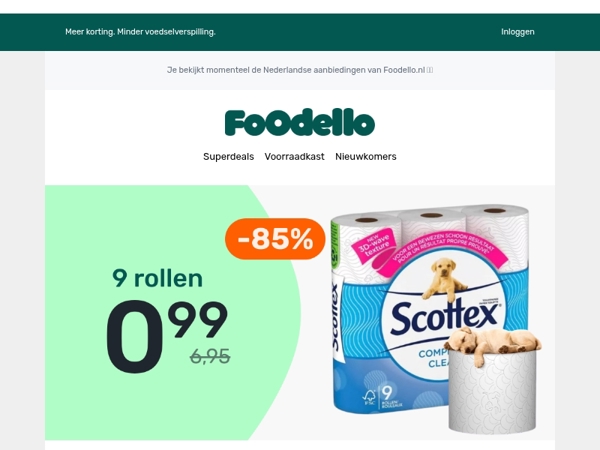The width and height of the screenshot is (600, 450).
Task: Open the Nieuwkomers menu item
Action: click(365, 157)
